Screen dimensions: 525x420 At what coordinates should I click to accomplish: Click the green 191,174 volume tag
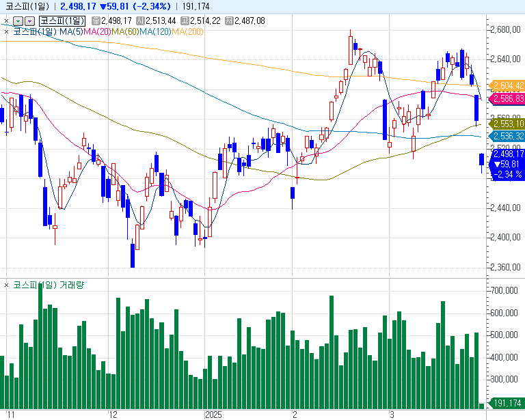pyautogui.click(x=507, y=403)
